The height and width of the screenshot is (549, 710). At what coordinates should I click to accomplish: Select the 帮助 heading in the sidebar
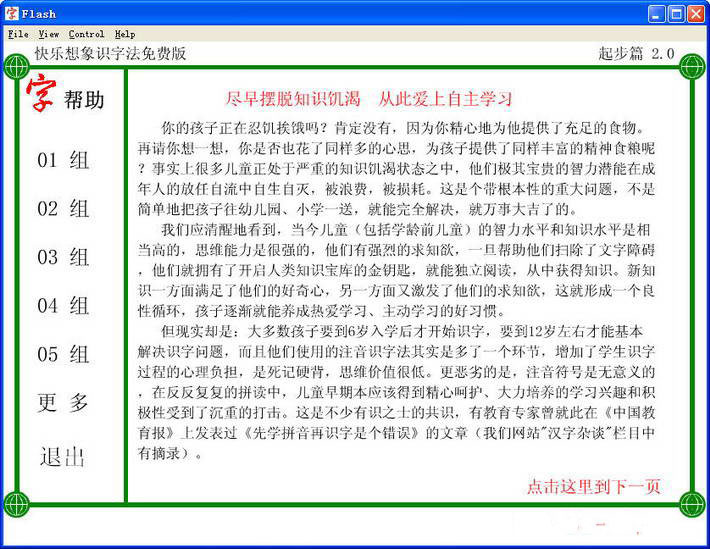click(84, 100)
